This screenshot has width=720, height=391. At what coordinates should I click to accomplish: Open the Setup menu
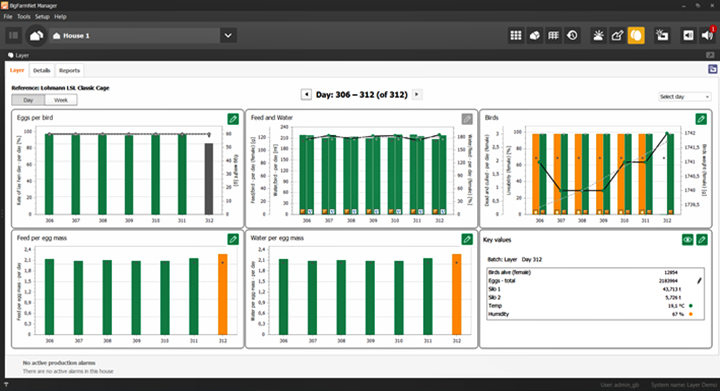[42, 17]
